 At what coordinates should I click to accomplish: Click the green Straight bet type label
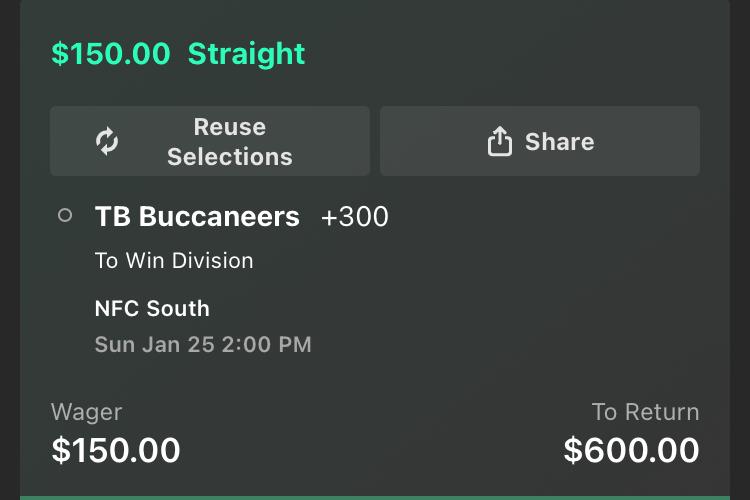pos(246,54)
